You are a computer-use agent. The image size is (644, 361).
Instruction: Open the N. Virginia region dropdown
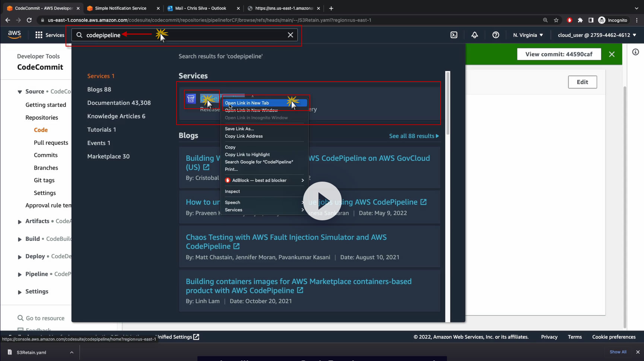point(528,35)
